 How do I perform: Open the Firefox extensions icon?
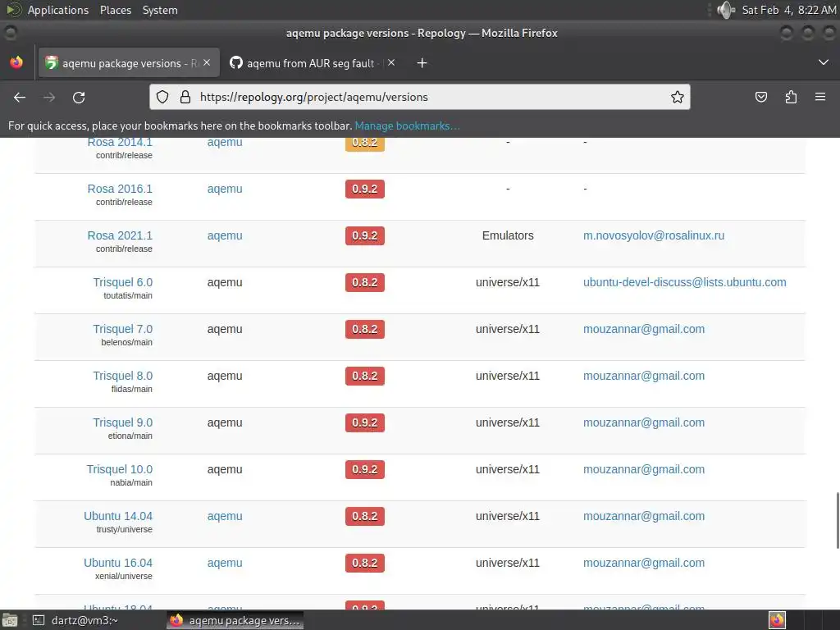click(791, 97)
